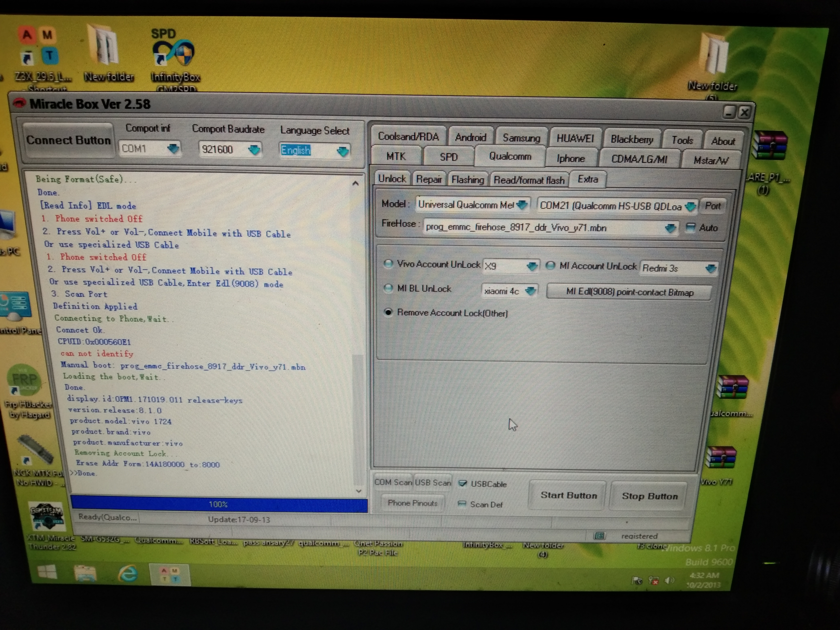Click the Start Button

tap(568, 495)
